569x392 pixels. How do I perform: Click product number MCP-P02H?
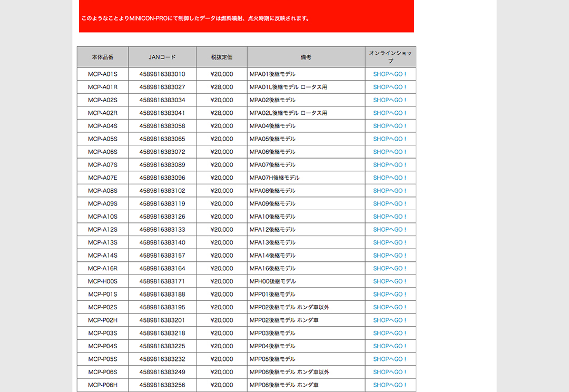(x=103, y=320)
